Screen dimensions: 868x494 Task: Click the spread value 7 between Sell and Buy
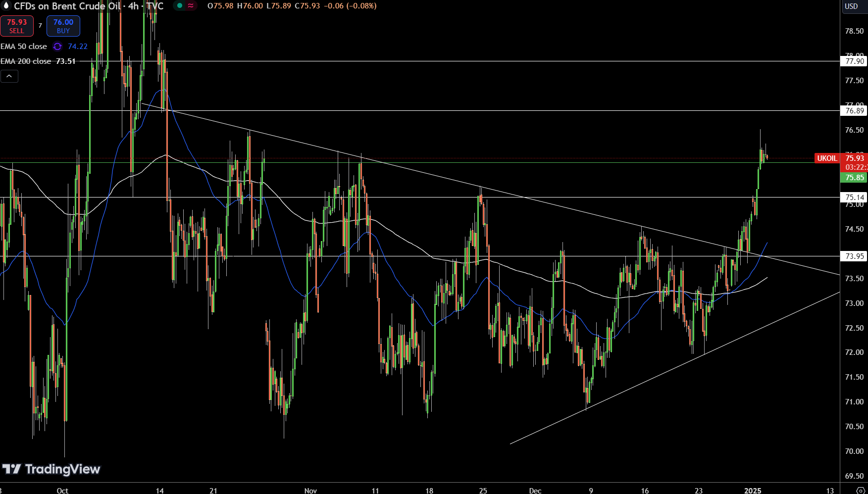point(40,26)
